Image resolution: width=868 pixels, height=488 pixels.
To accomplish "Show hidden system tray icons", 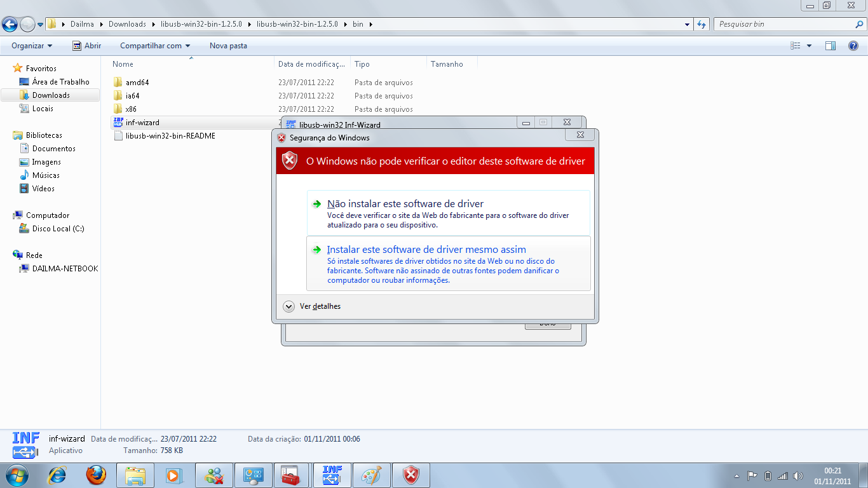I will click(736, 476).
